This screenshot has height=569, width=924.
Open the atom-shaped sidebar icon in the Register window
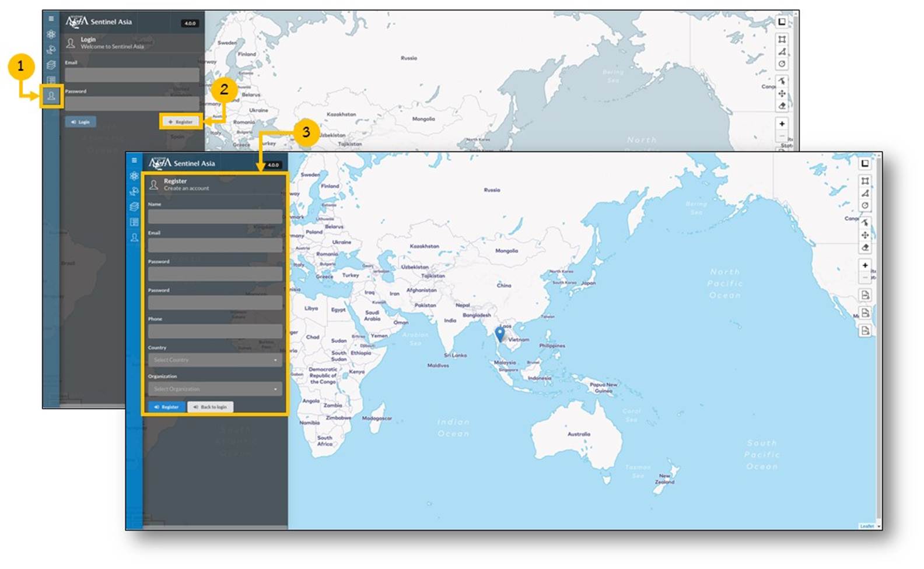134,176
